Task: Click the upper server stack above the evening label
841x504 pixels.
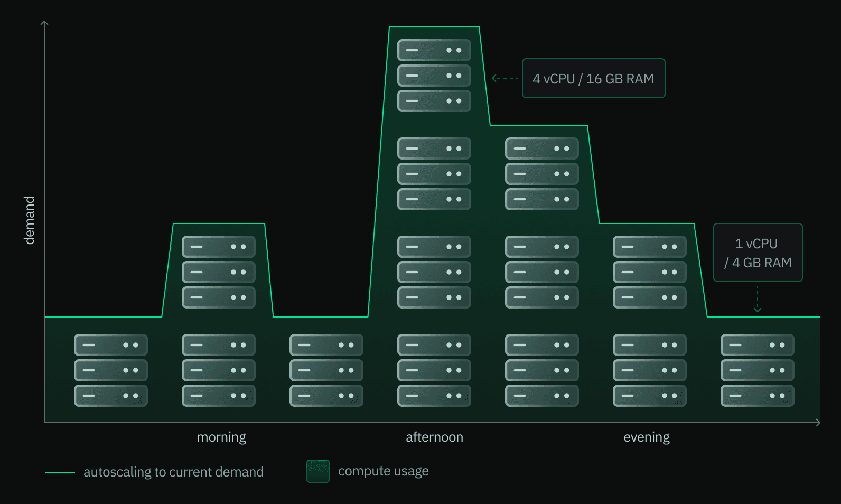Action: tap(649, 272)
